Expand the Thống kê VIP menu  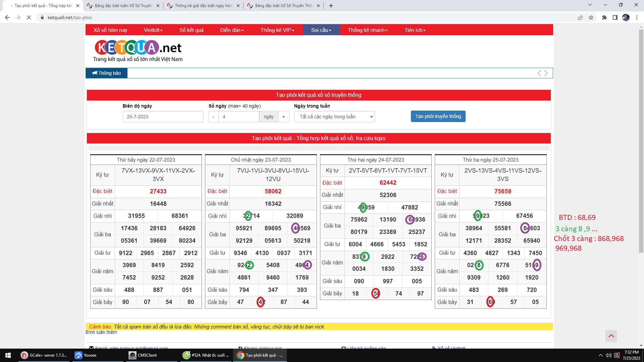click(277, 30)
